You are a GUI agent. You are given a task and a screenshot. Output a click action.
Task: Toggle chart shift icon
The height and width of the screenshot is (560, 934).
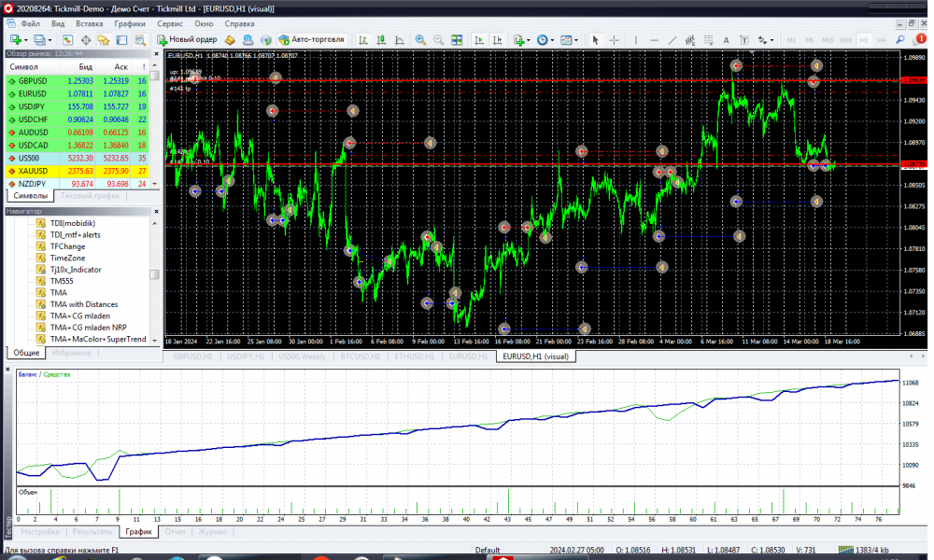pyautogui.click(x=498, y=40)
